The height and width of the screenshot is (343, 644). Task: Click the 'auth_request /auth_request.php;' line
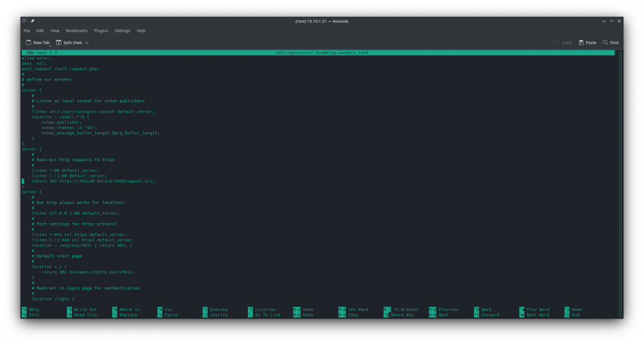(61, 69)
